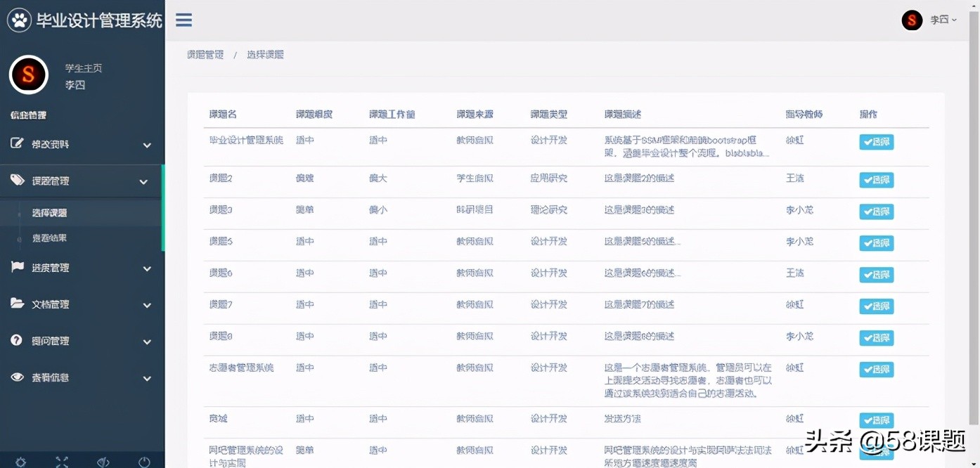Collapse the 课题管理 section chevron
980x468 pixels.
147,181
